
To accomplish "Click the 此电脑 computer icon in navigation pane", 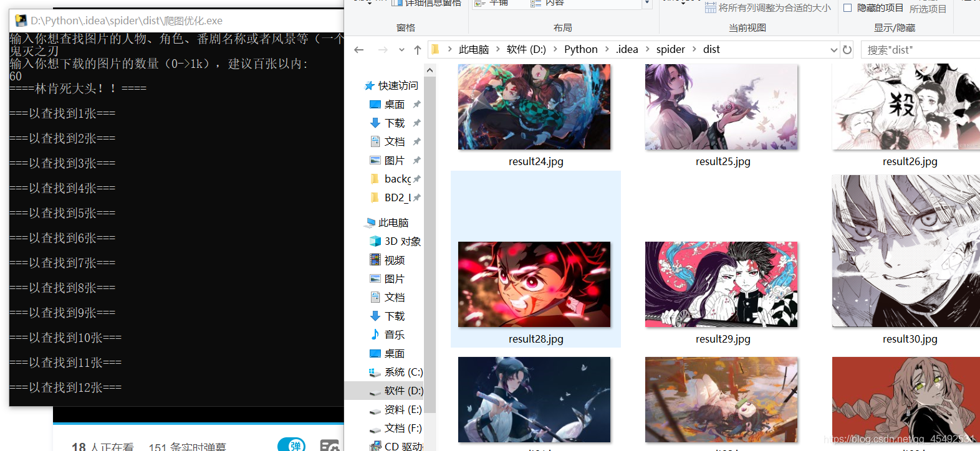I will 371,222.
